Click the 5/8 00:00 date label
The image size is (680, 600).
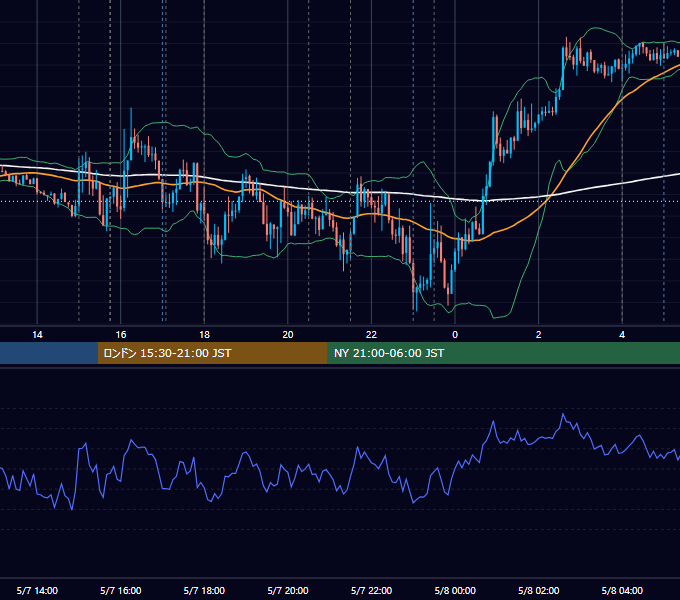coord(455,590)
